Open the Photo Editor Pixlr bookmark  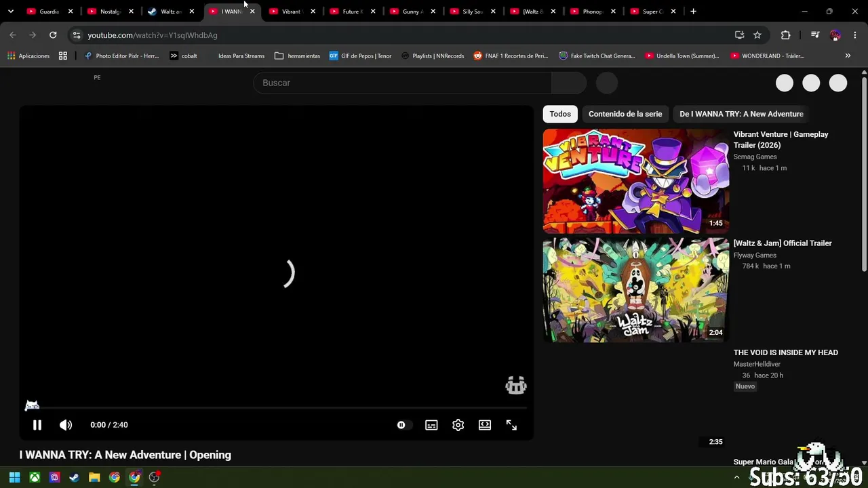pyautogui.click(x=121, y=56)
